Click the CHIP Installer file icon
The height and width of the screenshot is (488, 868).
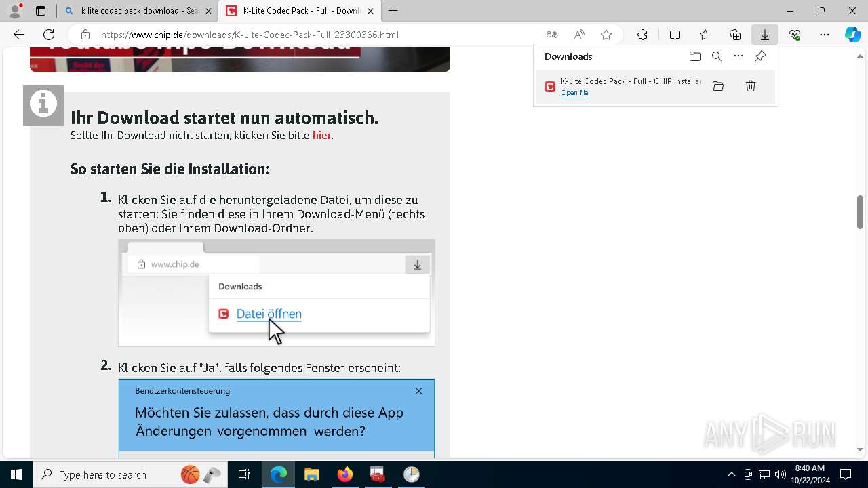pyautogui.click(x=550, y=87)
